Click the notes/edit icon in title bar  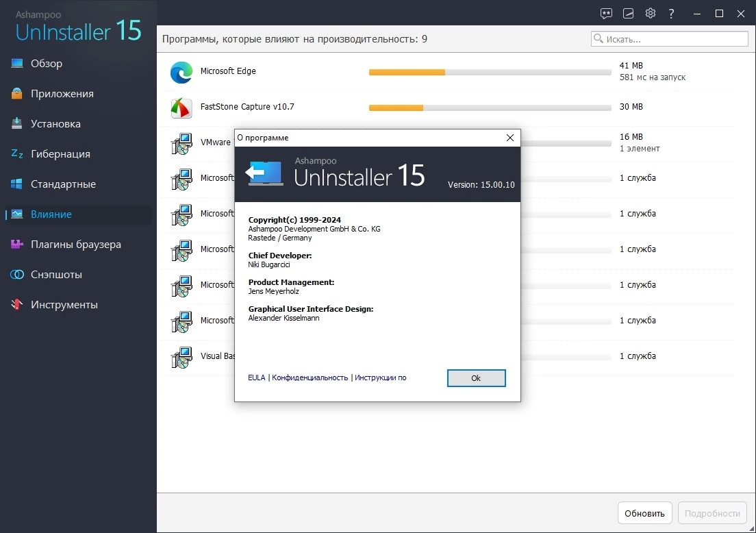click(628, 14)
